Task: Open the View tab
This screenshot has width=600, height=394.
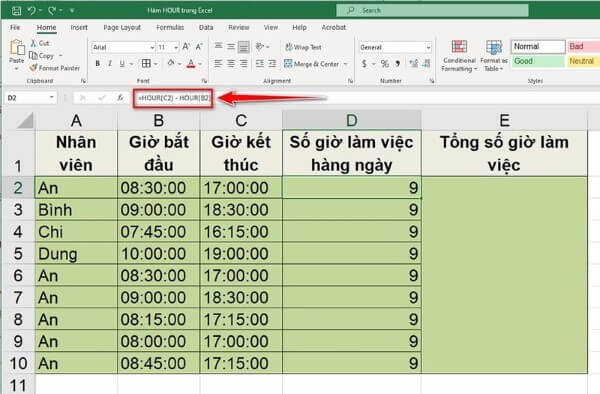Action: tap(271, 28)
